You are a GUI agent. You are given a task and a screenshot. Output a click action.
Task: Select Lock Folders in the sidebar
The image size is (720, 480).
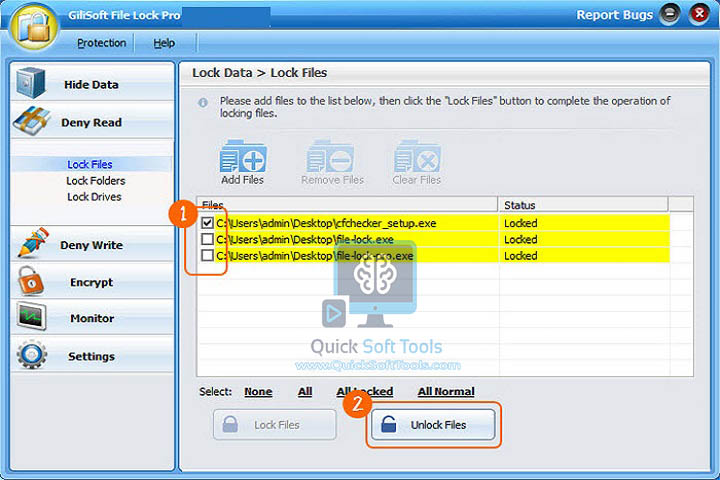pyautogui.click(x=96, y=181)
